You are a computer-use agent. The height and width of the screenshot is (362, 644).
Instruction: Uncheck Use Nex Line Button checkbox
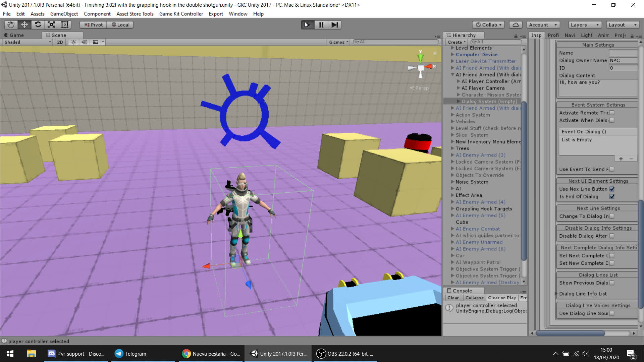[x=612, y=189]
